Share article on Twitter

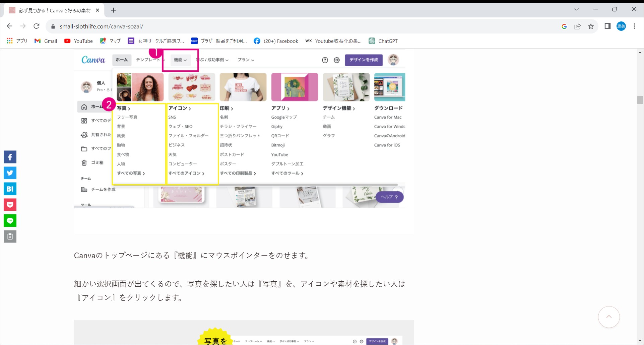(10, 173)
